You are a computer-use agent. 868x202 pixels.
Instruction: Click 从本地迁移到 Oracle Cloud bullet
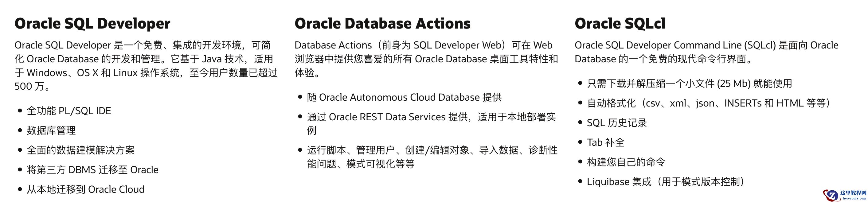click(x=86, y=189)
